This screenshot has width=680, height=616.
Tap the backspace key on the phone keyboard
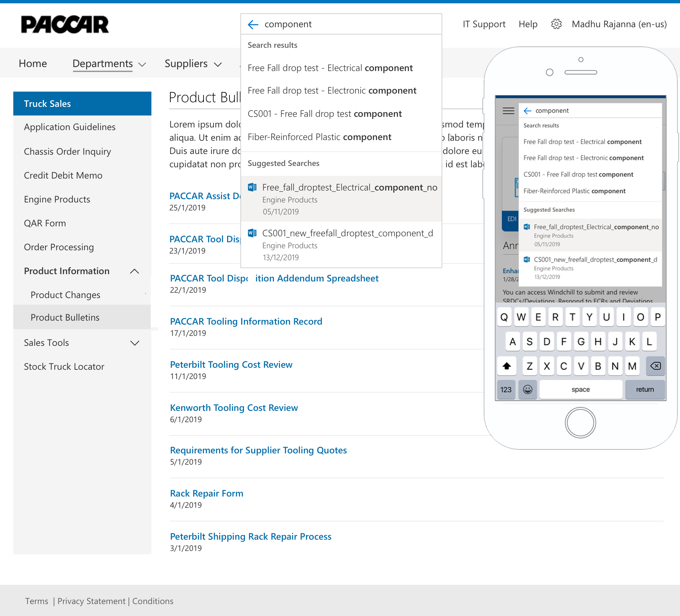[655, 366]
